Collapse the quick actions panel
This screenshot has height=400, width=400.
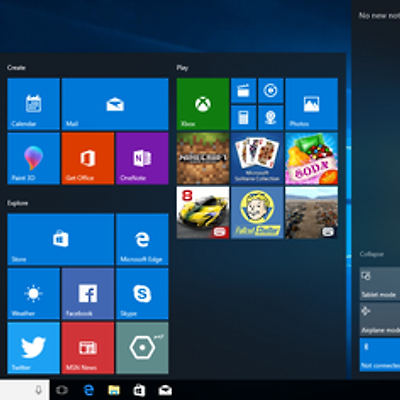(372, 254)
